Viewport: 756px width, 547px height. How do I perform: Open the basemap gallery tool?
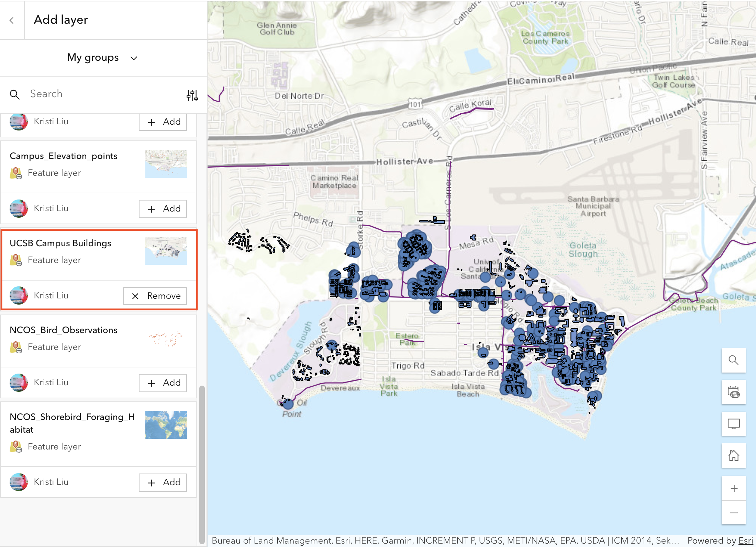pos(733,392)
